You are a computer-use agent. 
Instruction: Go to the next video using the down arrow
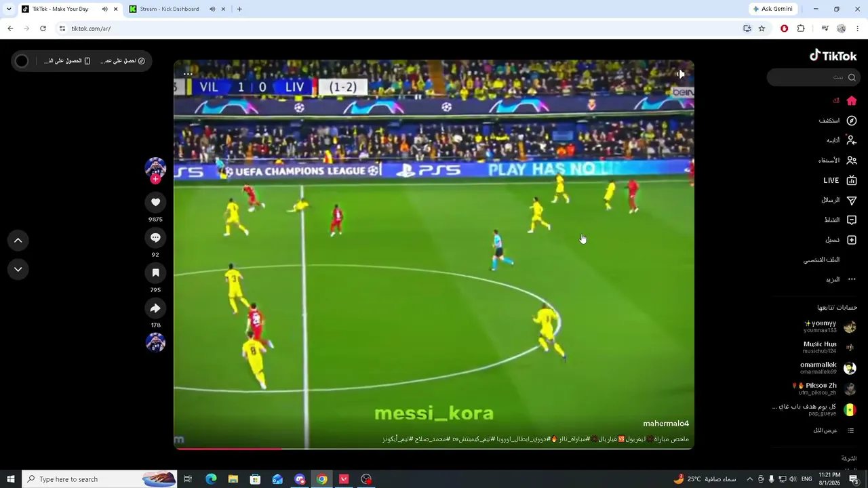coord(18,269)
